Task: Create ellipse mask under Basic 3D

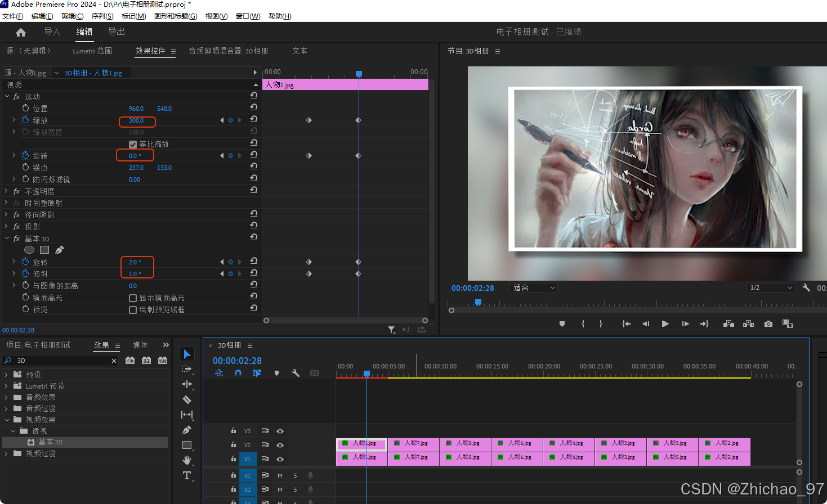Action: tap(29, 250)
